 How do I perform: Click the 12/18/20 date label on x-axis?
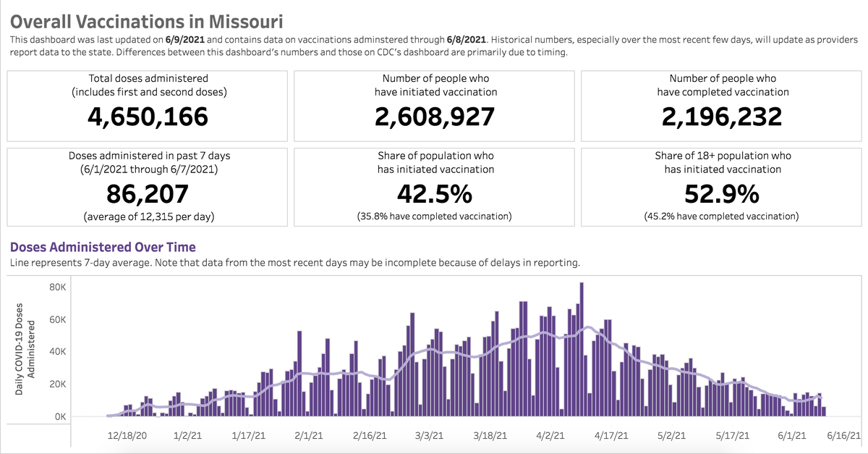point(127,436)
